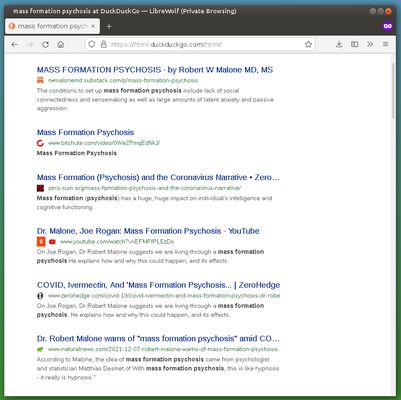Click the zero-sum.org URL
Screen dimensions: 401x400
coord(144,188)
